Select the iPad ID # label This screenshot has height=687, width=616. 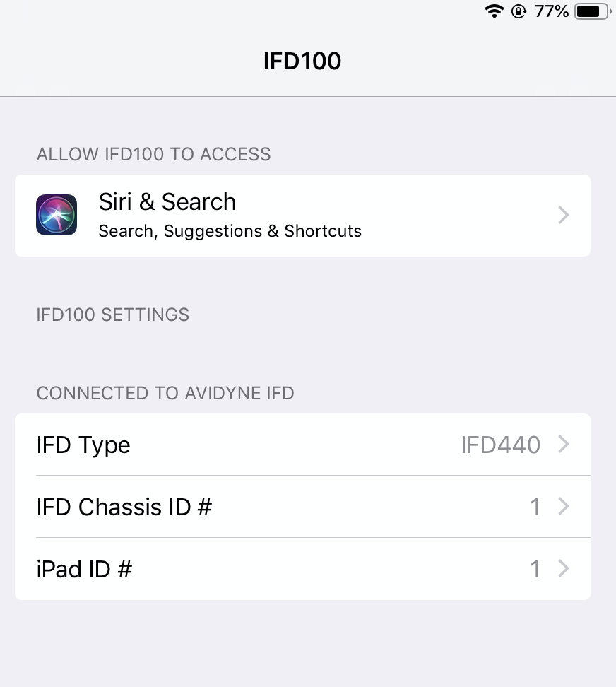84,569
